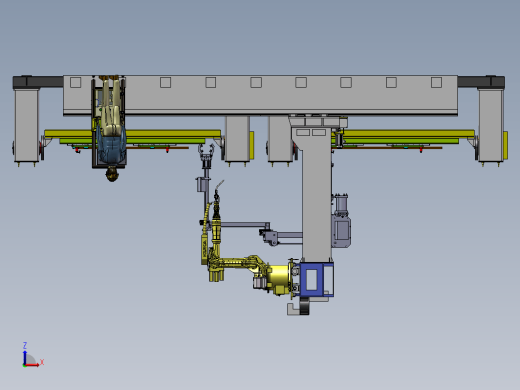Select the blue carriage frame under the column
This screenshot has width=520, height=390.
pyautogui.click(x=317, y=279)
